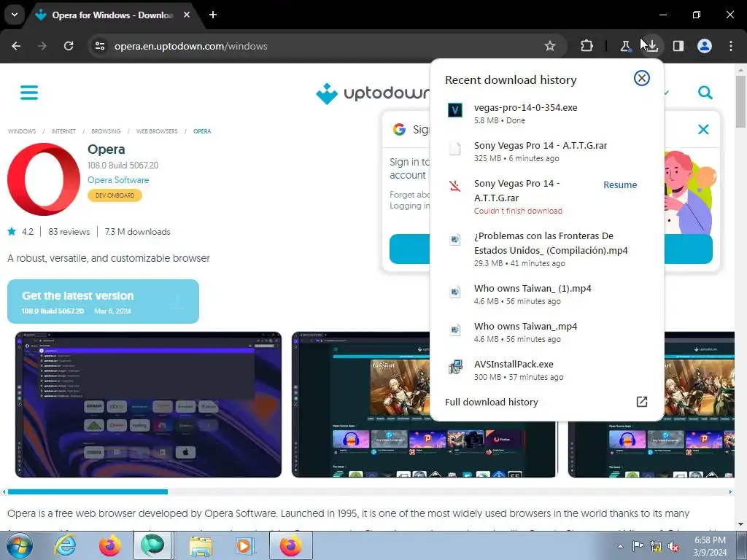
Task: Close the Recent download history popup
Action: (x=642, y=78)
